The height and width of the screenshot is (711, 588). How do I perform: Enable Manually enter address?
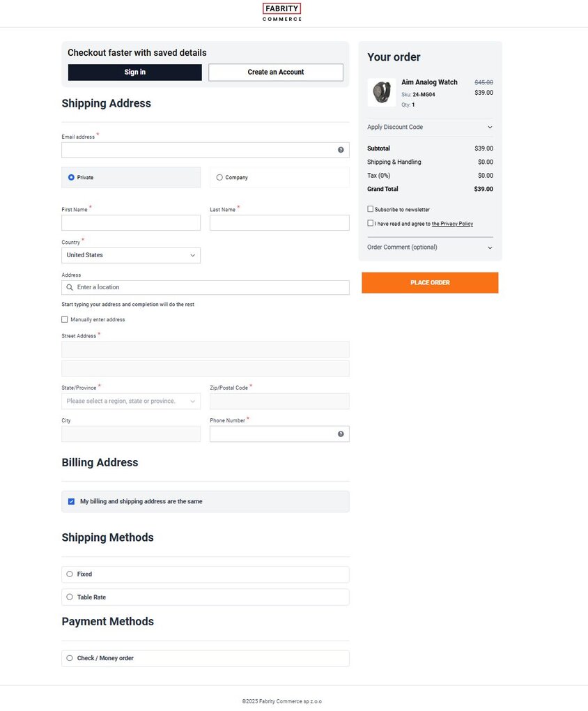click(64, 319)
